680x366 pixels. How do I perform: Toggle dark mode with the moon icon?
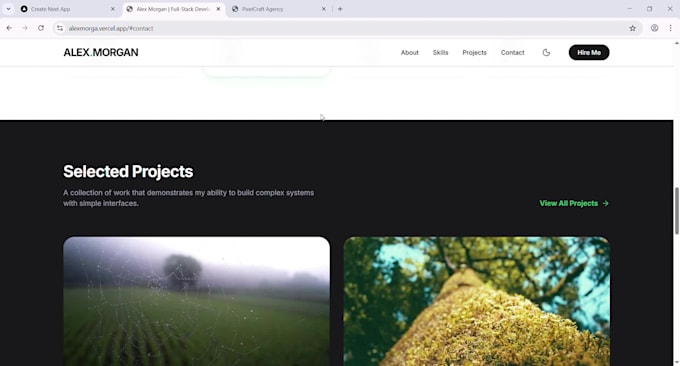click(x=546, y=52)
